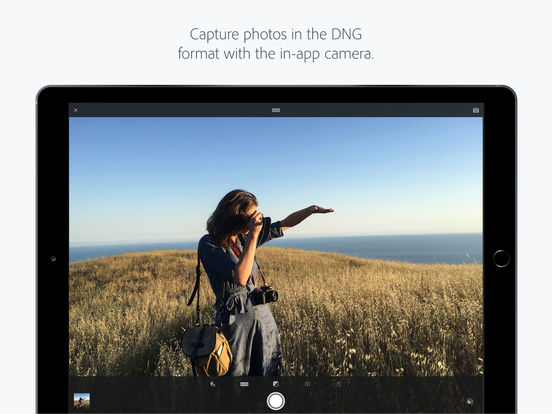
Task: Open the white balance badge in bottom row
Action: pos(244,384)
